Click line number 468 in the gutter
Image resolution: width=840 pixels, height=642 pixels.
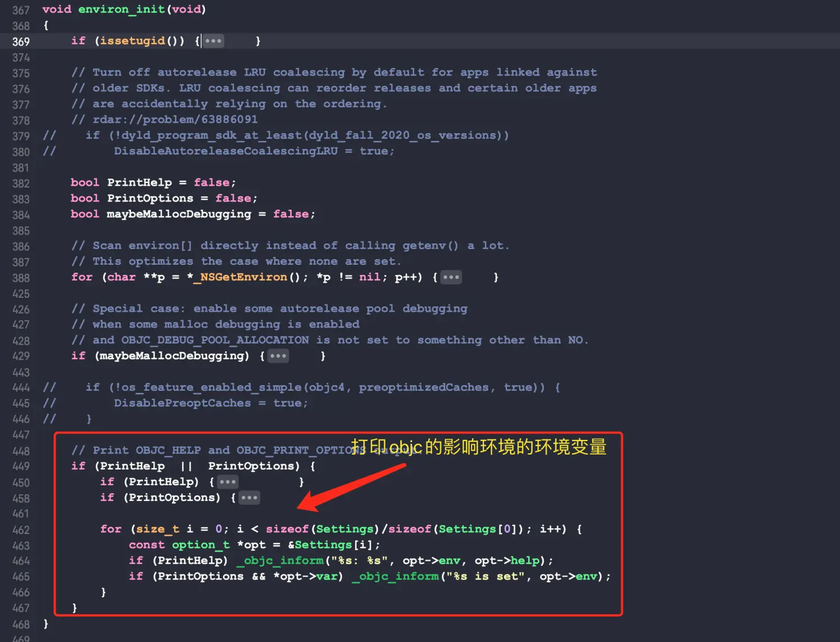(x=21, y=625)
